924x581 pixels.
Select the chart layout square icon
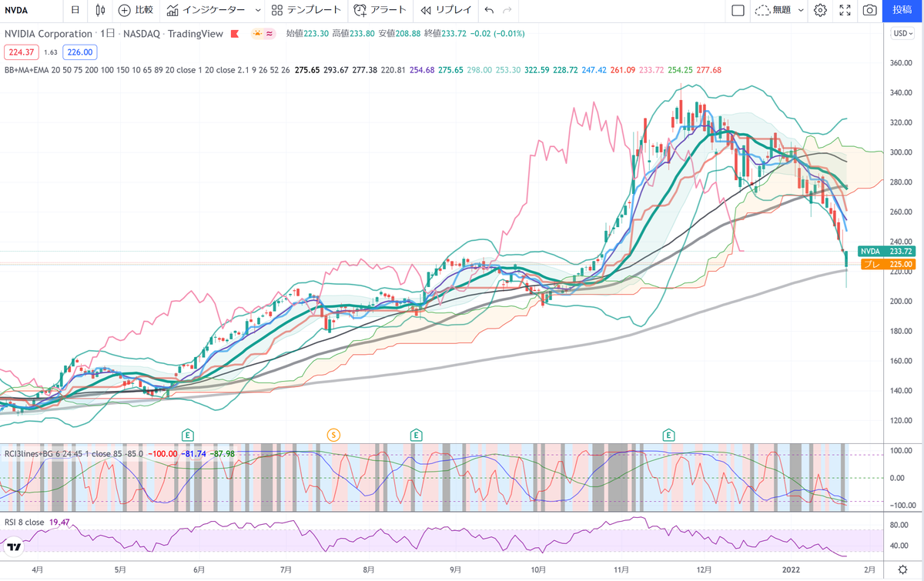point(738,10)
